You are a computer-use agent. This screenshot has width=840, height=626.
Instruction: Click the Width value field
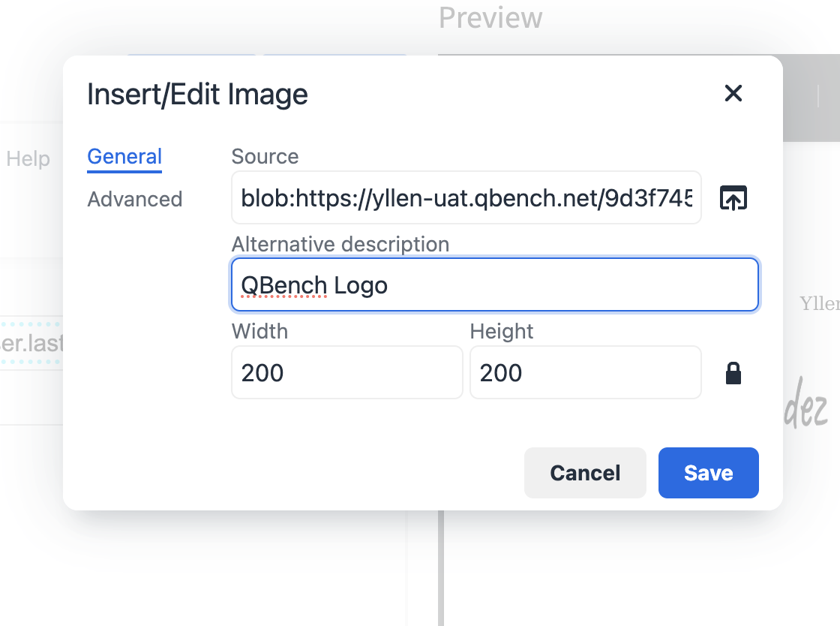pyautogui.click(x=346, y=372)
